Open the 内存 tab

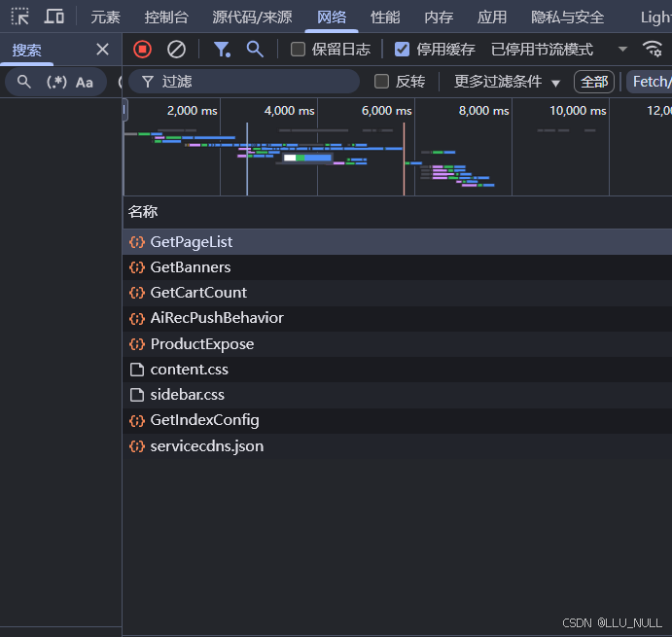(439, 18)
